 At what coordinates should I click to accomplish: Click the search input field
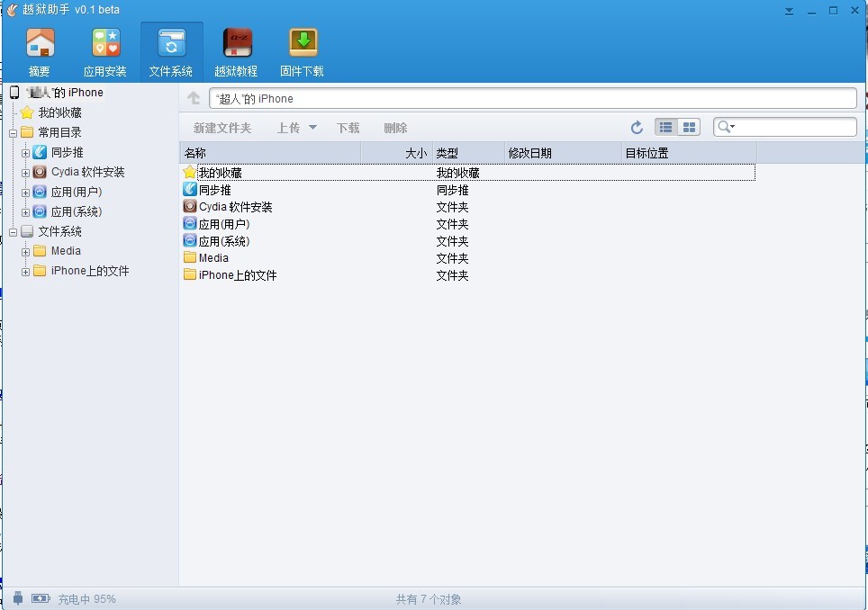(794, 128)
